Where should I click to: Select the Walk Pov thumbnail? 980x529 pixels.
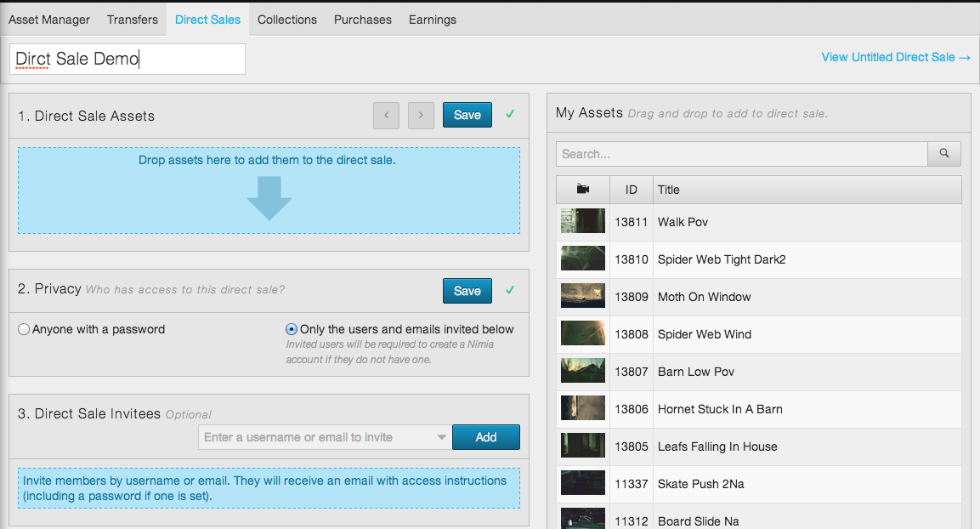tap(582, 221)
